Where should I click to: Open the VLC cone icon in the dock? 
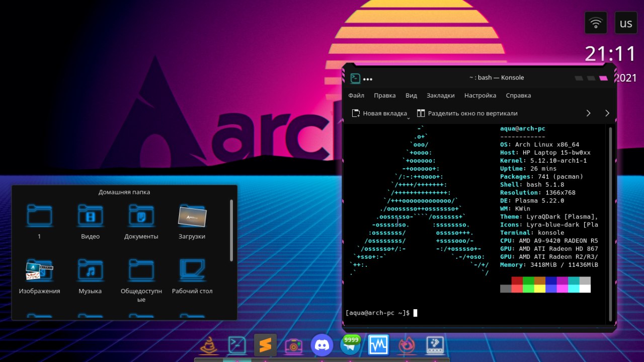pyautogui.click(x=209, y=345)
